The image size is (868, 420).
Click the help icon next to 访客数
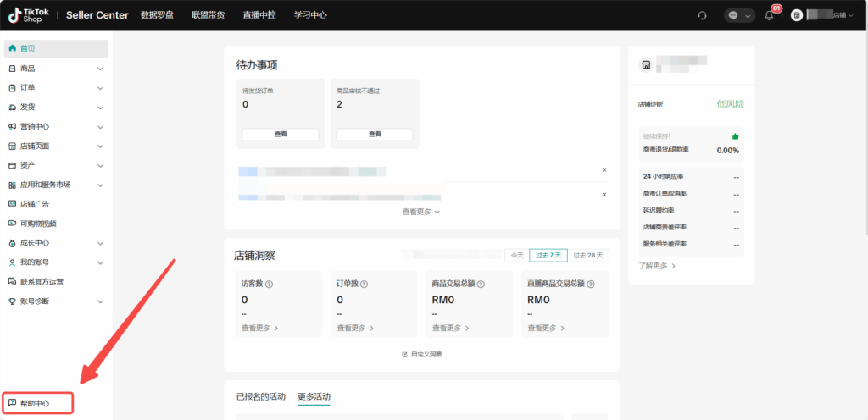270,284
